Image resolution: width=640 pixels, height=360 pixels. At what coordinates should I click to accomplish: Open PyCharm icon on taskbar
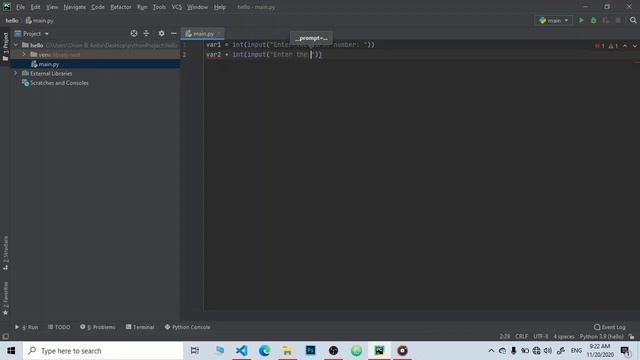(379, 351)
